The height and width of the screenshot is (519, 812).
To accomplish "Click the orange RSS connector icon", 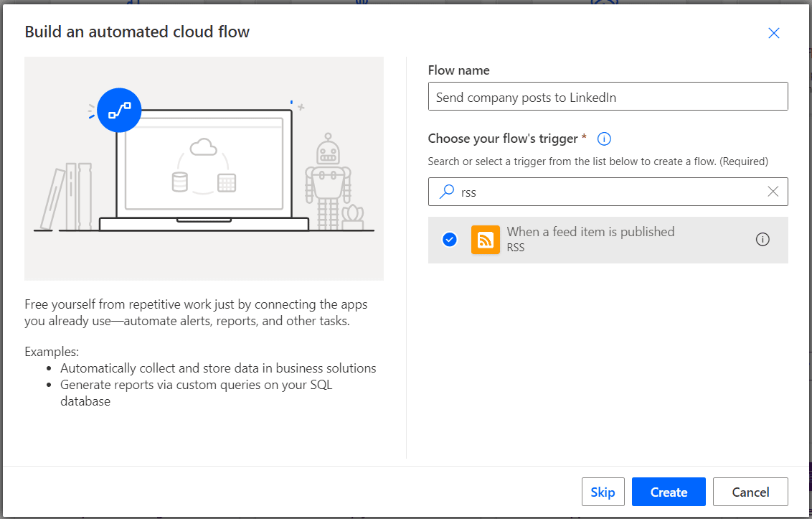I will point(485,240).
